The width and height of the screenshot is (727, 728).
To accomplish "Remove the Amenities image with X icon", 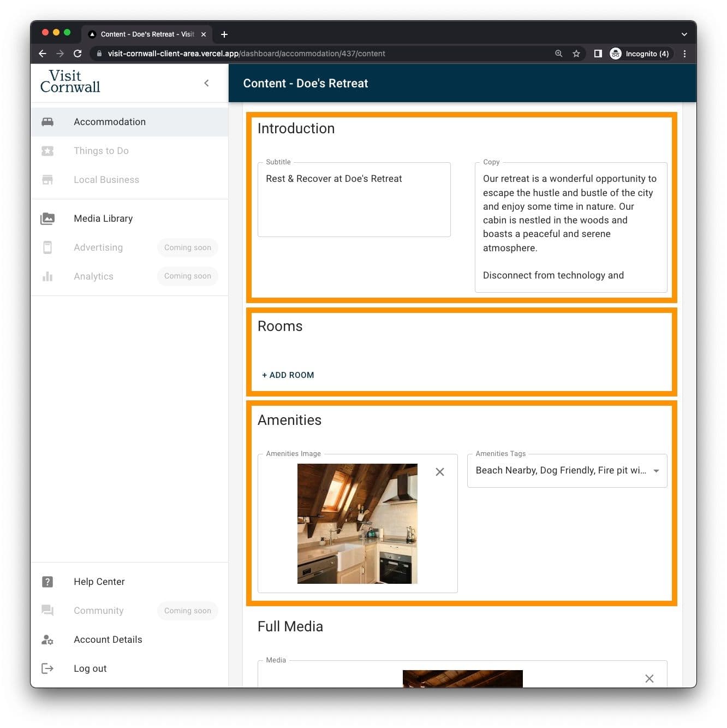I will click(x=440, y=472).
